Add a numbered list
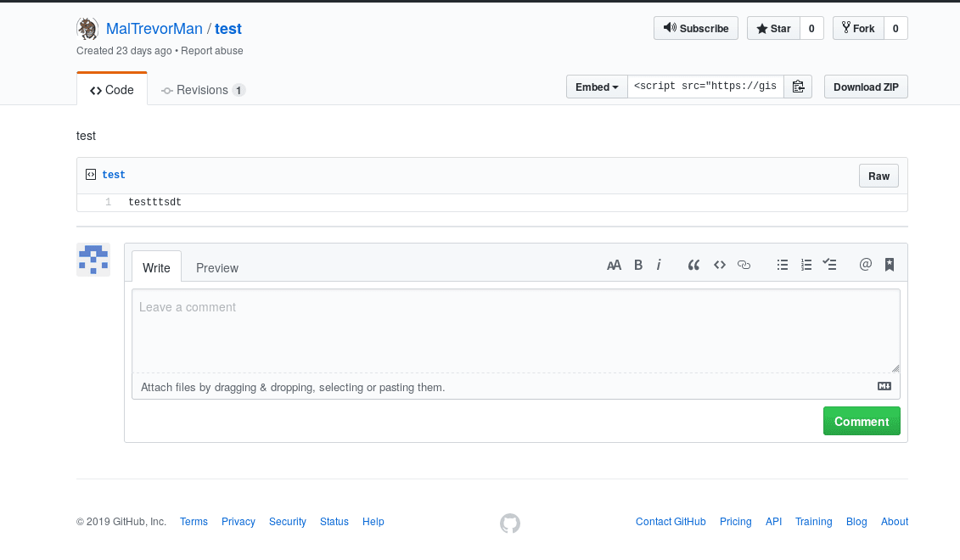960x560 pixels. [806, 265]
